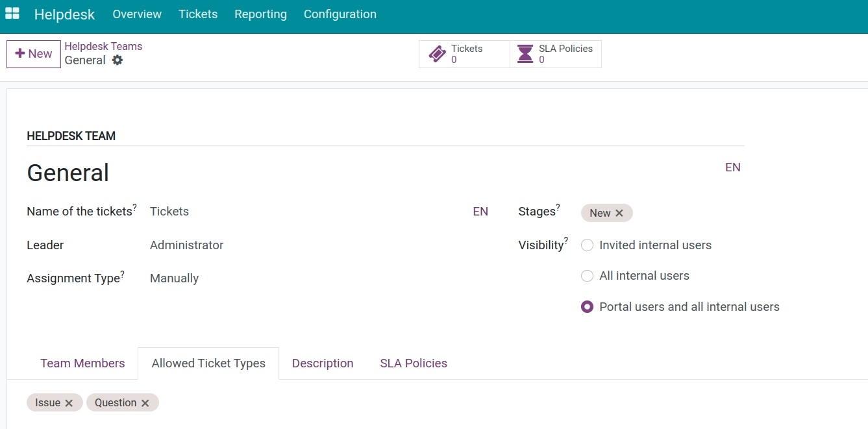This screenshot has height=429, width=868.
Task: Open the Tickets menu in top bar
Action: 198,14
